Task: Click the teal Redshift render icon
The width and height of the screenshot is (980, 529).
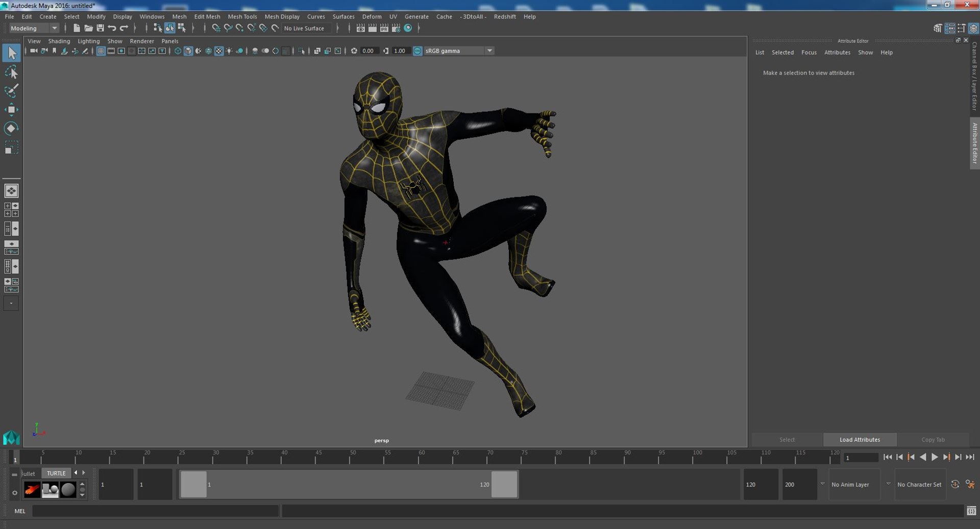Action: tap(408, 28)
